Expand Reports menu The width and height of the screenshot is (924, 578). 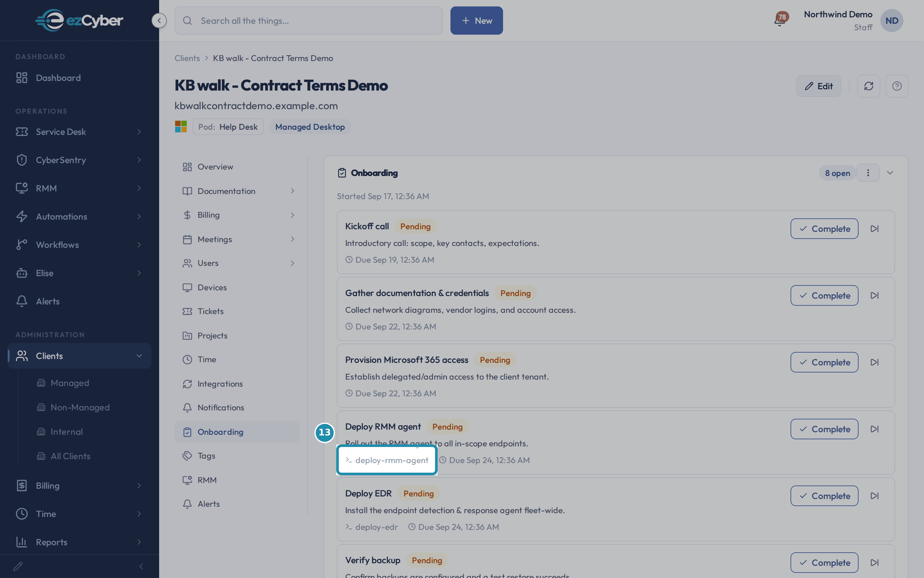click(x=80, y=542)
